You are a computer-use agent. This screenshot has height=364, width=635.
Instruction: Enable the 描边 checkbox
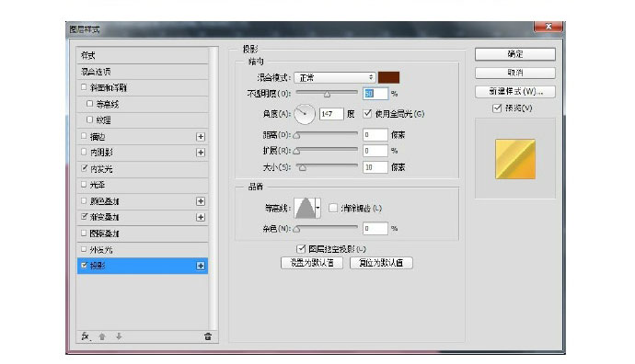(84, 136)
